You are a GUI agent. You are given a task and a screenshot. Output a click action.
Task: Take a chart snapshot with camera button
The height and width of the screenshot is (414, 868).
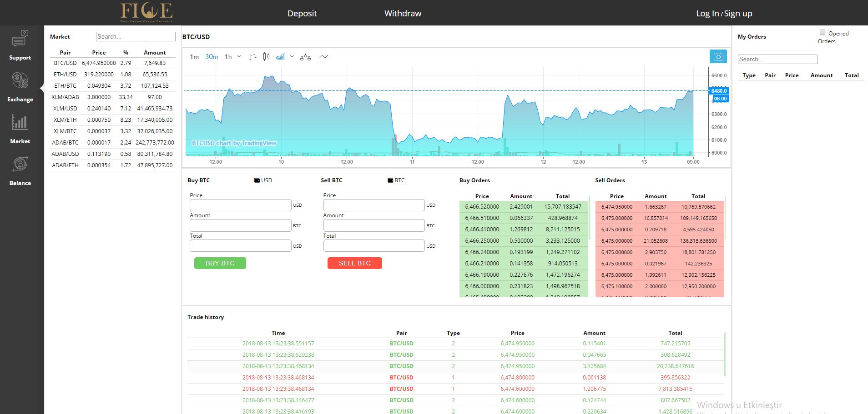718,57
